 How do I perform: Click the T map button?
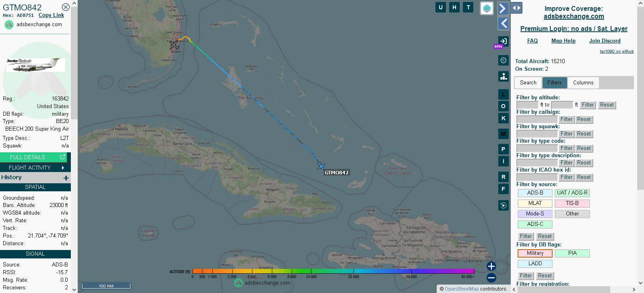click(x=468, y=7)
